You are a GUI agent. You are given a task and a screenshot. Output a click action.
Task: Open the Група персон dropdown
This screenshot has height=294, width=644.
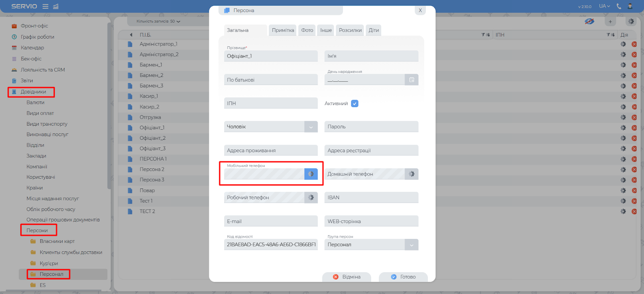click(x=411, y=245)
